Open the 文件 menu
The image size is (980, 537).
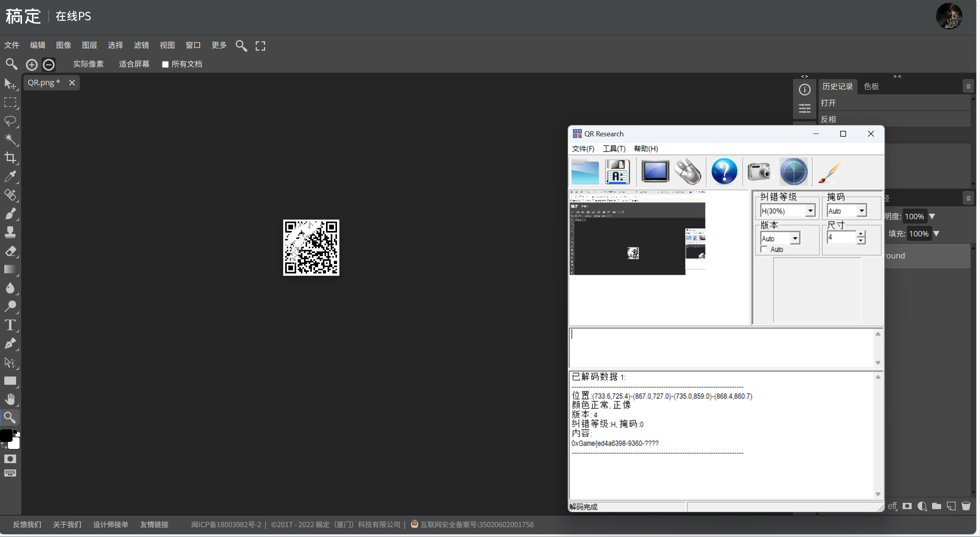pyautogui.click(x=12, y=45)
